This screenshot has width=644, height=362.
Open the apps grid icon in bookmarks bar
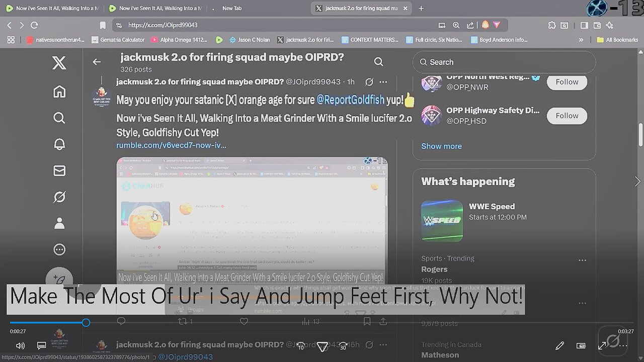(11, 40)
